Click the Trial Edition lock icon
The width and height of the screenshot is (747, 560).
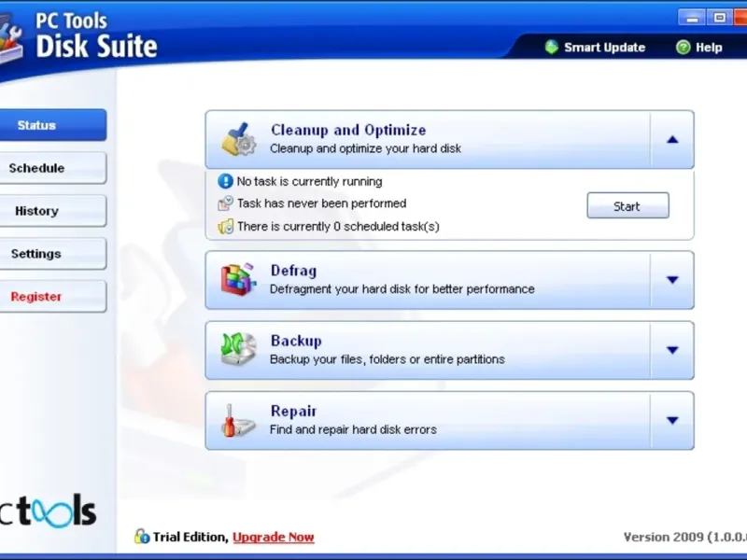coord(142,537)
